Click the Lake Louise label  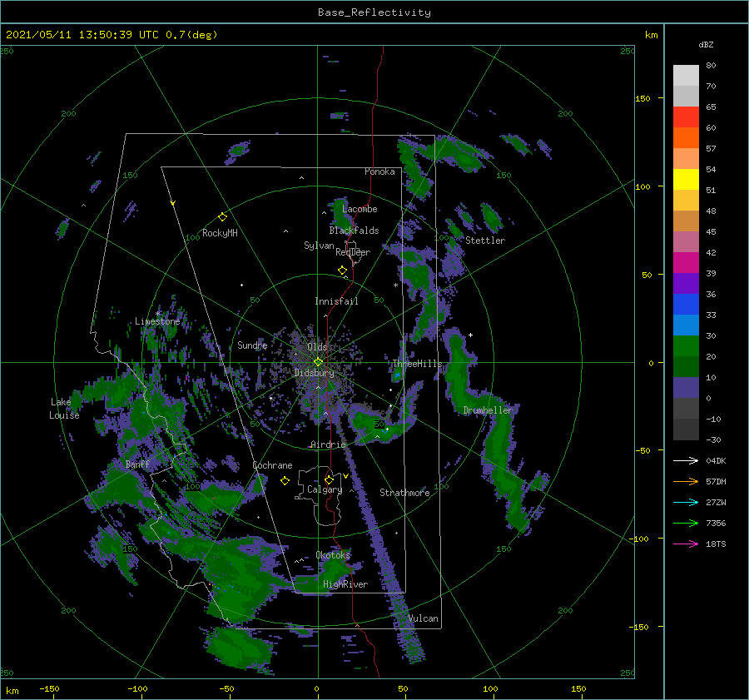tap(64, 409)
